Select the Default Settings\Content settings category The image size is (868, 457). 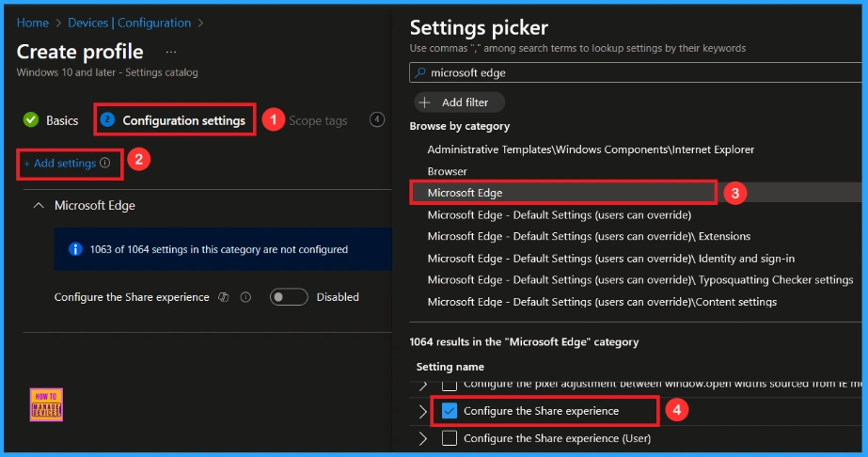602,302
